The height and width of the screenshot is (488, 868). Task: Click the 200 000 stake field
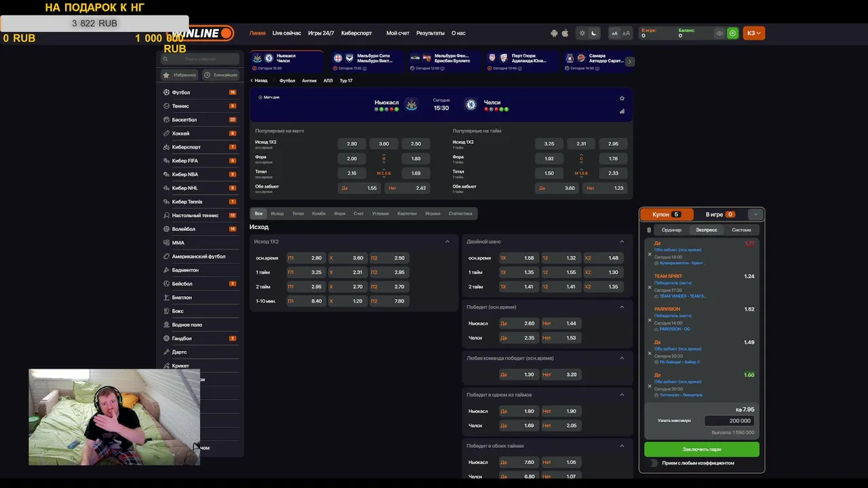click(x=729, y=421)
